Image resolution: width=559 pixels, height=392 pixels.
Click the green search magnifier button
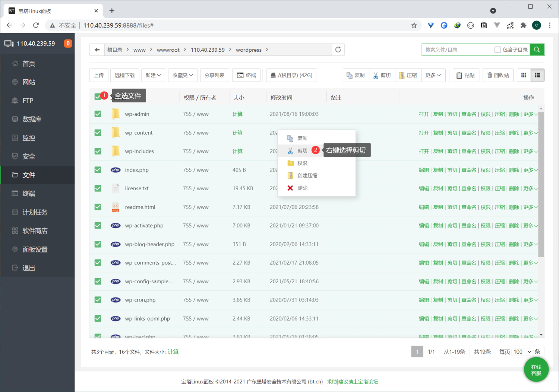pos(537,50)
